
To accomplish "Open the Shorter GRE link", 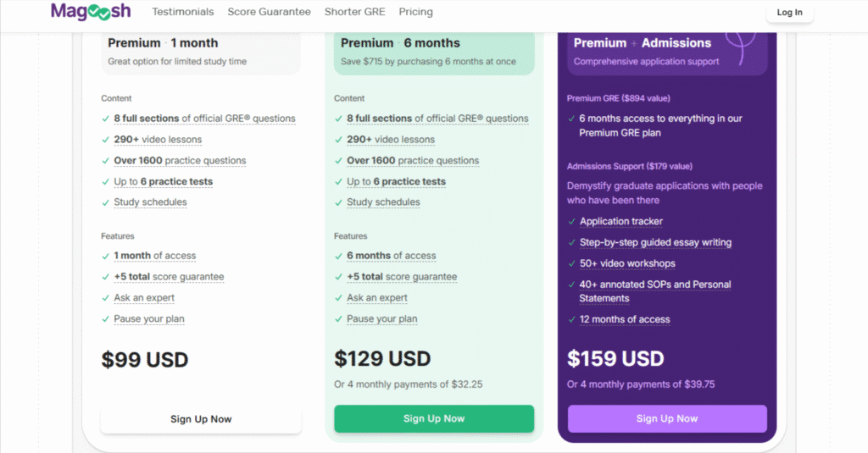I will coord(353,12).
